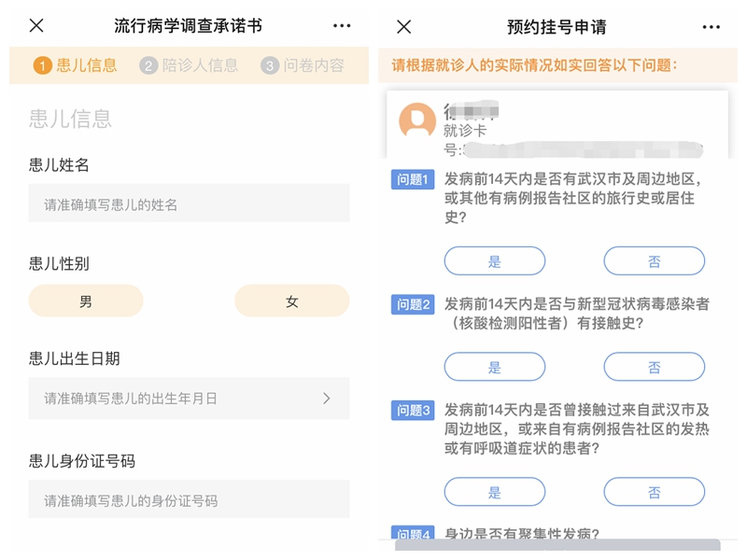The width and height of the screenshot is (747, 560).
Task: Click the step 2 number badge
Action: 148,65
